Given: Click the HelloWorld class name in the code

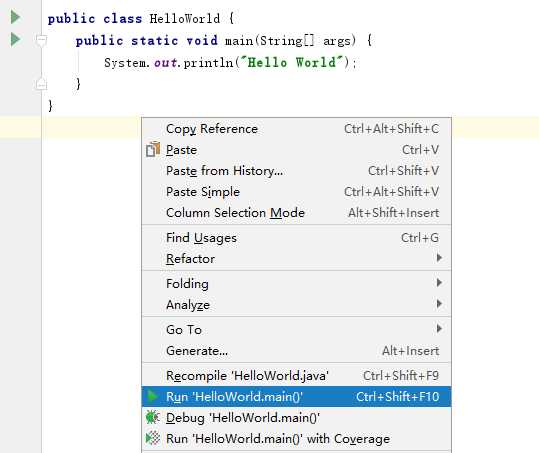Looking at the screenshot, I should [x=185, y=19].
